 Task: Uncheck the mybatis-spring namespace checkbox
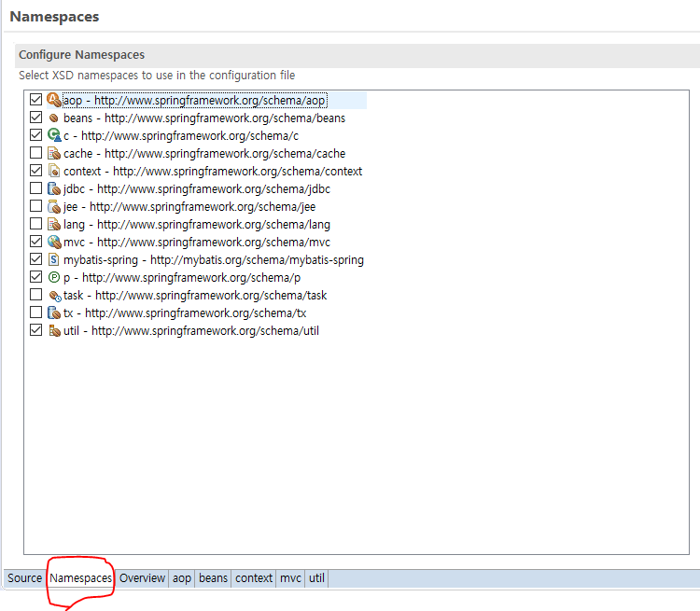(35, 259)
